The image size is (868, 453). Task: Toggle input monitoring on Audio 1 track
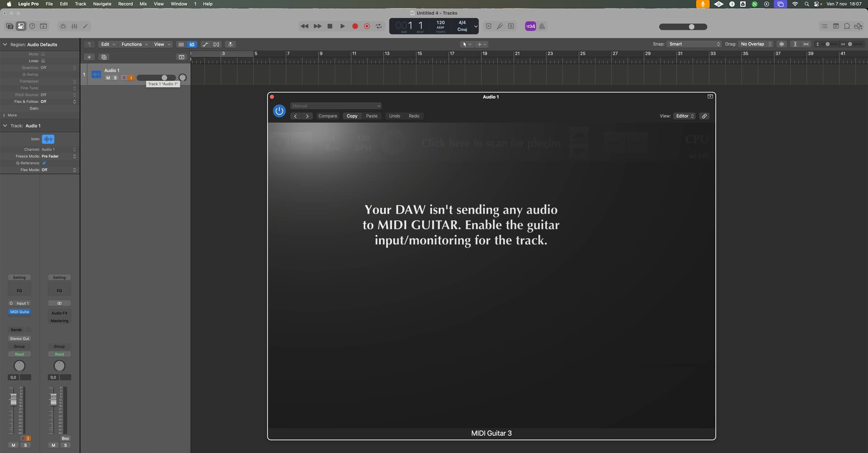[x=131, y=78]
